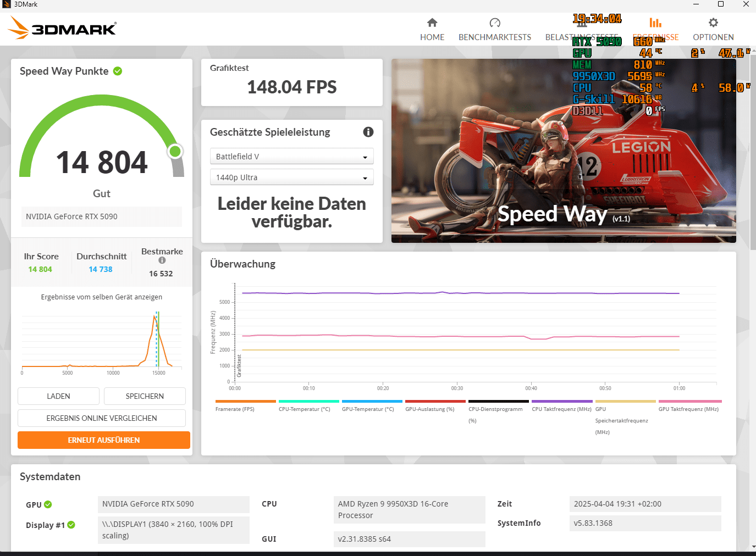Toggle GPU-Temperatur (°C) legend swatch
756x556 pixels.
coord(372,401)
